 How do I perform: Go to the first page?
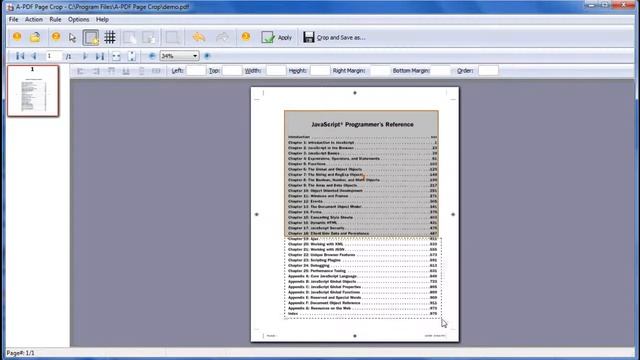coord(20,56)
